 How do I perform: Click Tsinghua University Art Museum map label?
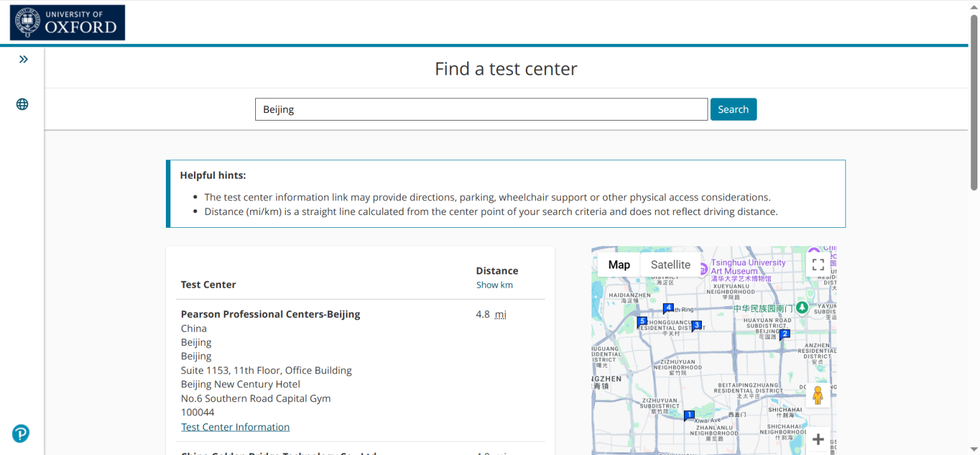(x=748, y=267)
